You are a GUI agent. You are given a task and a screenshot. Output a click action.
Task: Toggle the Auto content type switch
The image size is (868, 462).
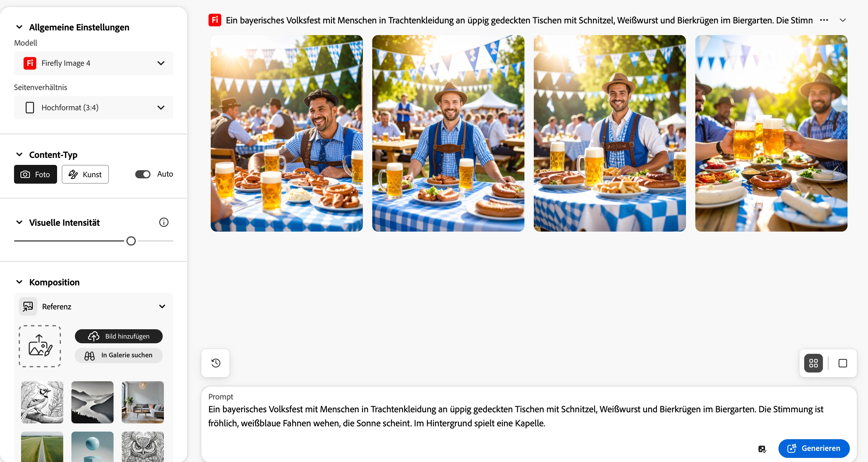(143, 174)
